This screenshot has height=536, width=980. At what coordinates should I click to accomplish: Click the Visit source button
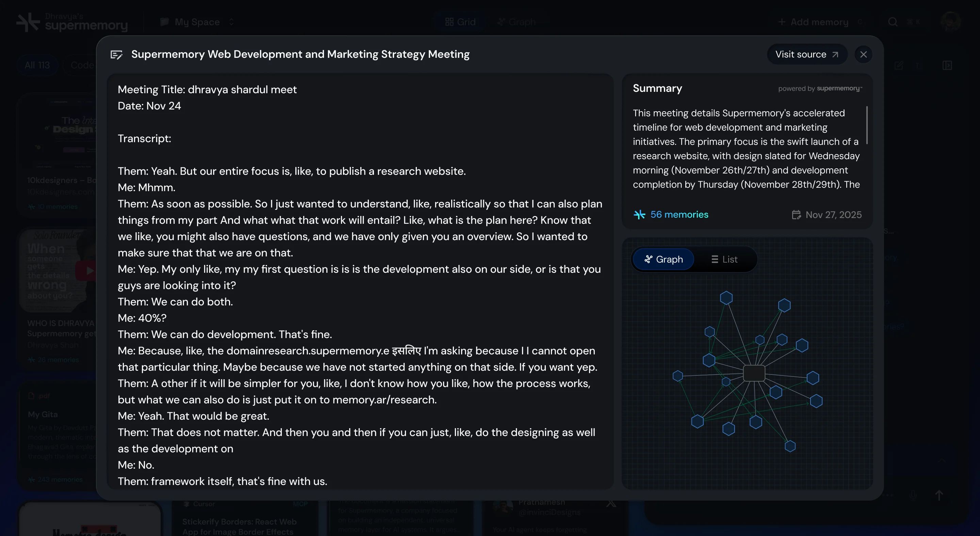(x=806, y=54)
